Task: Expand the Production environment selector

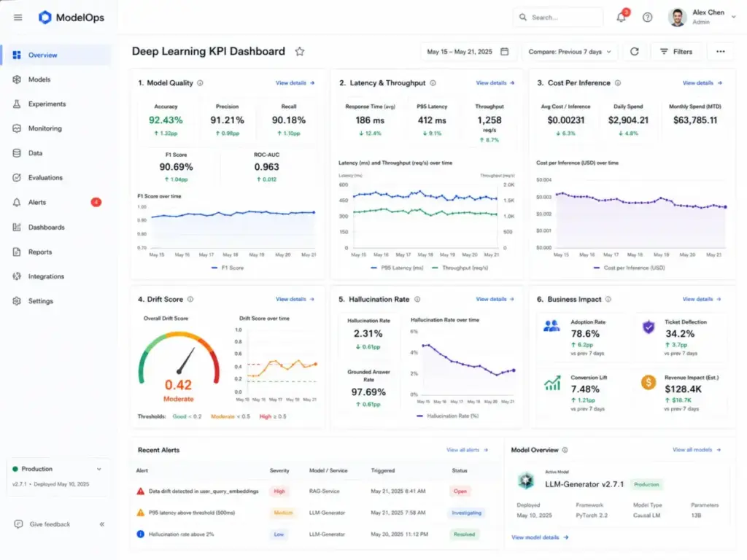Action: tap(58, 469)
